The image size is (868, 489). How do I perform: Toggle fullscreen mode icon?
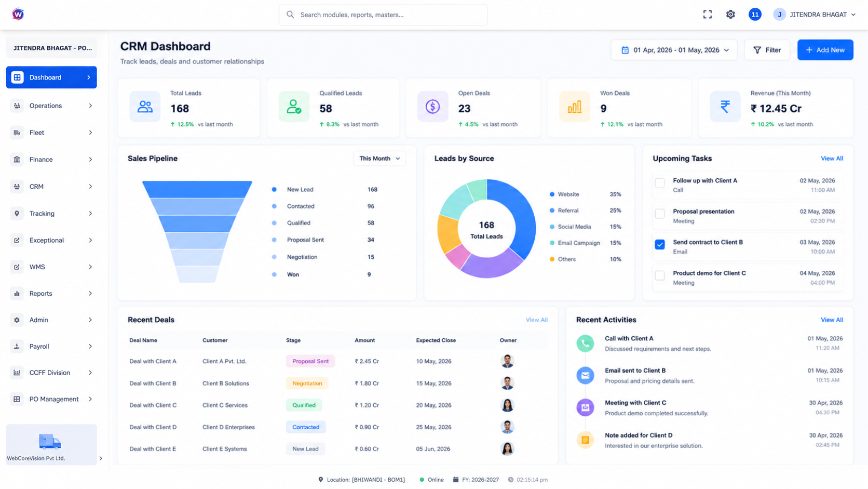708,15
